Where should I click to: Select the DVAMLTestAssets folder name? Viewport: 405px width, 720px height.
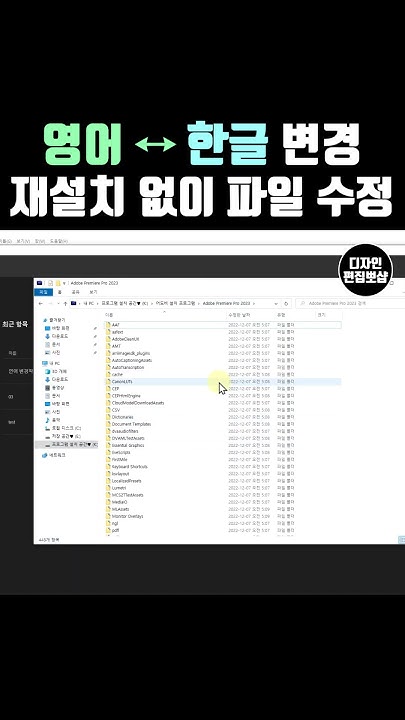pyautogui.click(x=128, y=439)
